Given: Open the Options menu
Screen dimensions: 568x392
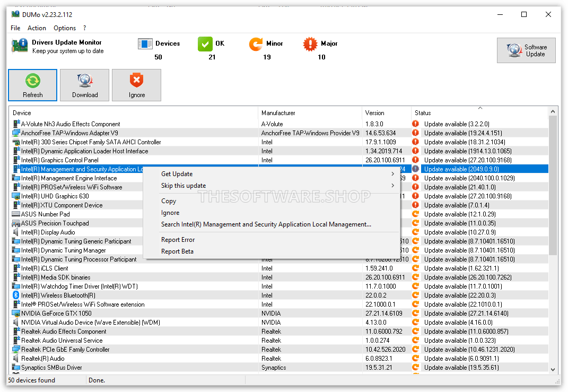Looking at the screenshot, I should [x=65, y=28].
